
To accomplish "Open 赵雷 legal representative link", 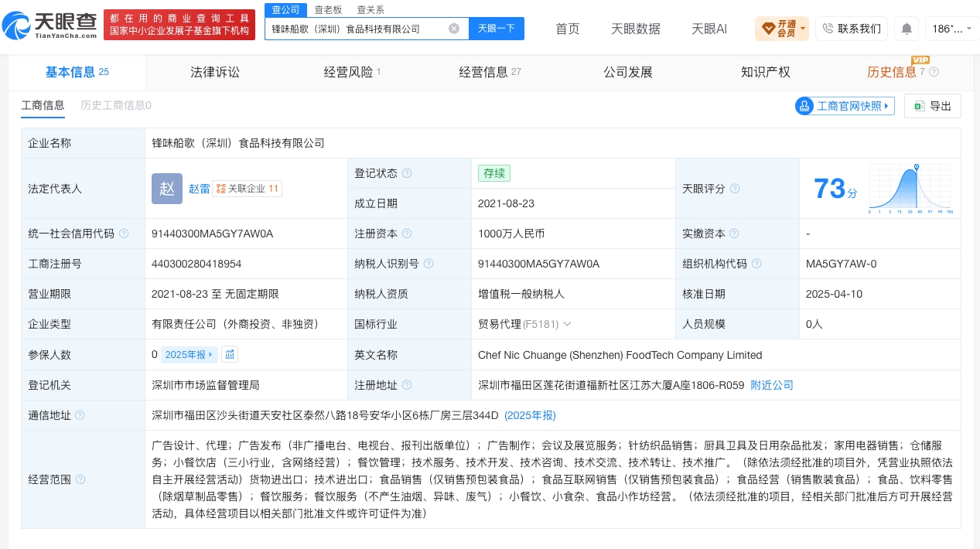I will 200,189.
